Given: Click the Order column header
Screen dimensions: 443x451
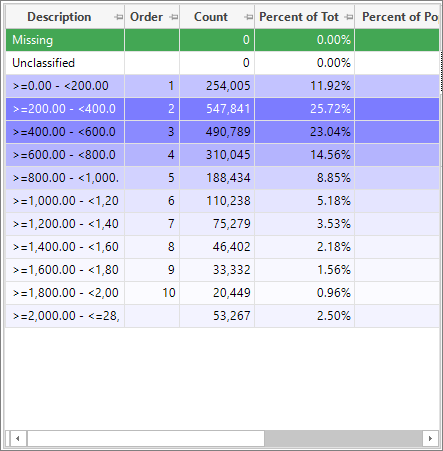Looking at the screenshot, I should (146, 17).
